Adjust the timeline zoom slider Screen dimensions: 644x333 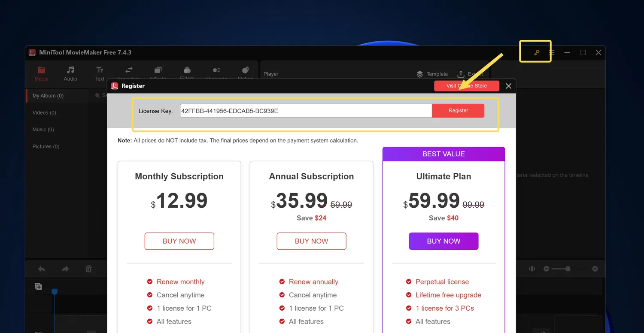coord(568,269)
